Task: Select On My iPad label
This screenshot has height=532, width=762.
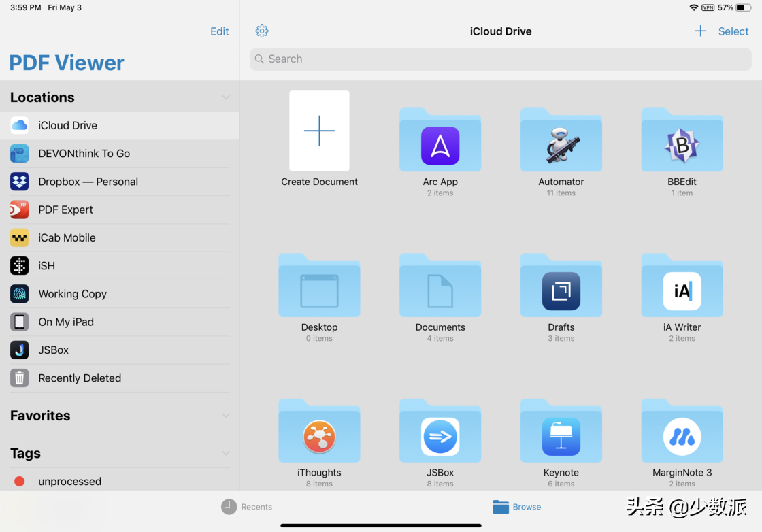Action: [x=66, y=322]
